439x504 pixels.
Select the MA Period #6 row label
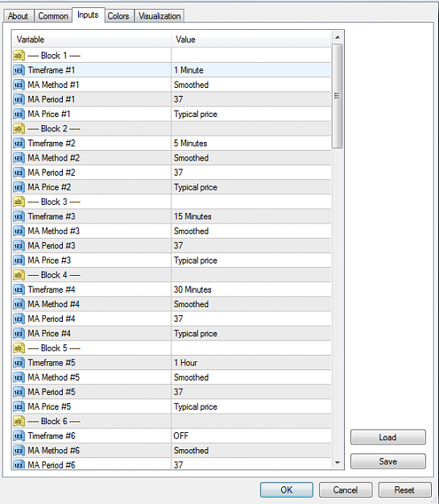tap(52, 465)
